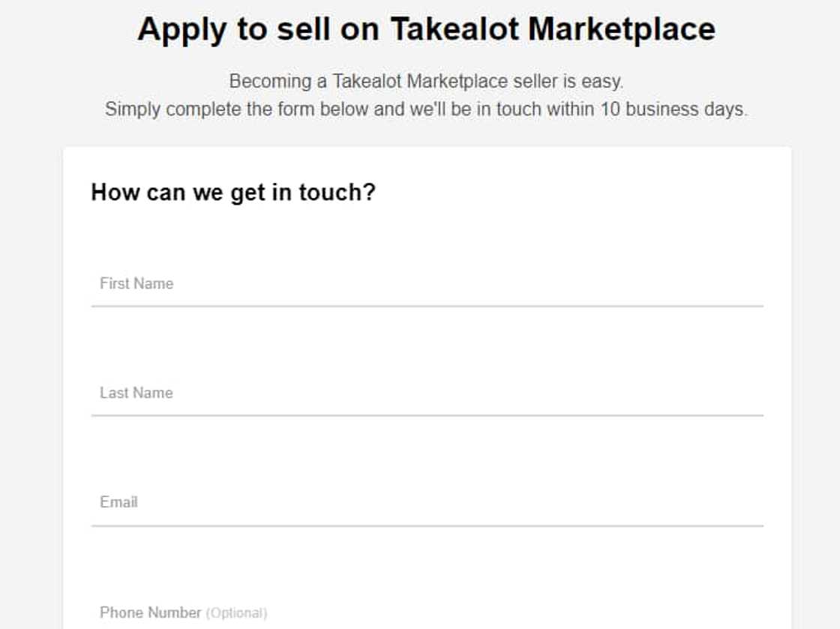The image size is (840, 629).
Task: Click the 'Last Name' placeholder label
Action: click(x=136, y=393)
